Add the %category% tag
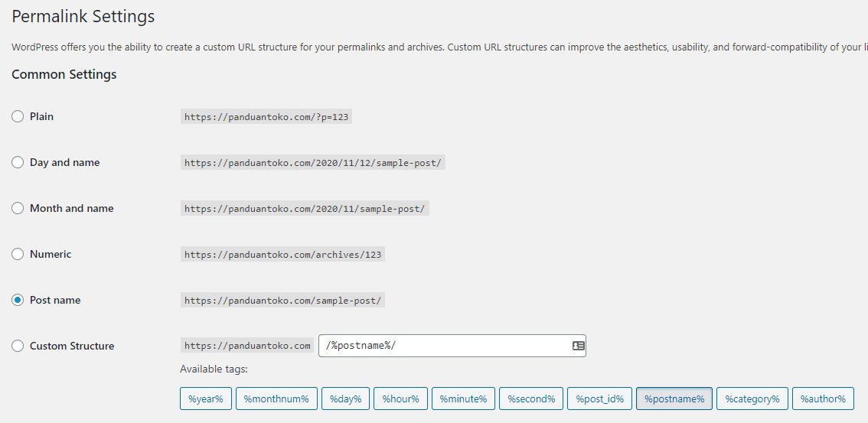Viewport: 868px width, 423px height. pos(752,399)
